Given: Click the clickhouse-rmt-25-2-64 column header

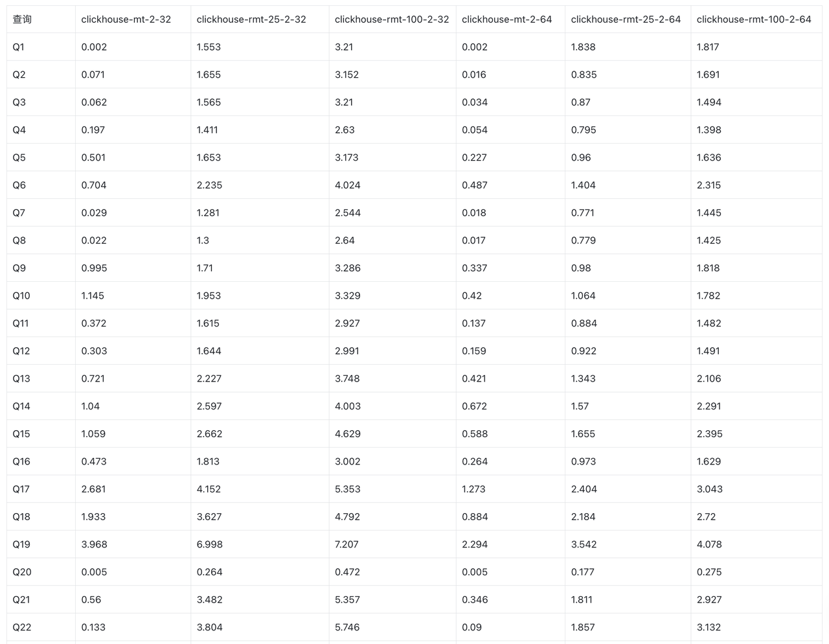Looking at the screenshot, I should click(x=626, y=19).
